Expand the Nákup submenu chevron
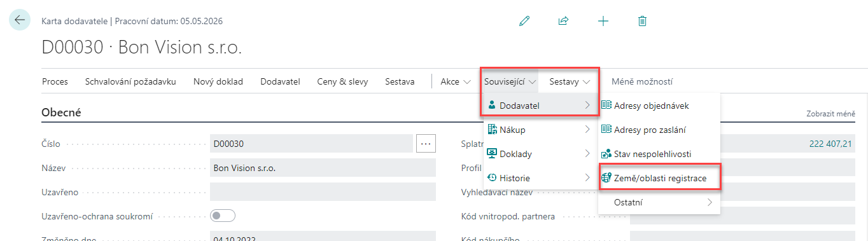The height and width of the screenshot is (241, 868). (x=587, y=129)
